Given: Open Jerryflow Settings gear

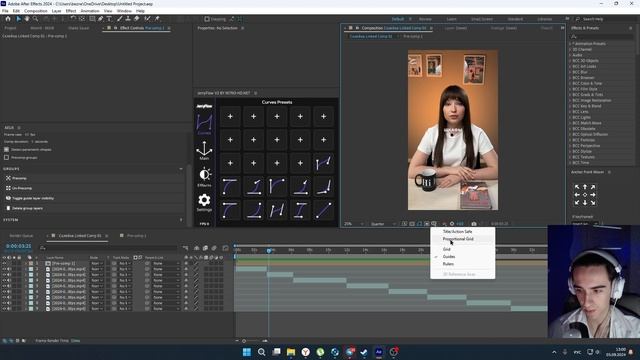Looking at the screenshot, I should pyautogui.click(x=204, y=202).
